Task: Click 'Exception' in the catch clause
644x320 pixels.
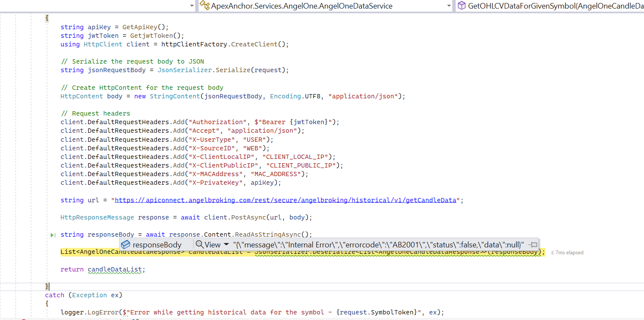Action: 89,295
